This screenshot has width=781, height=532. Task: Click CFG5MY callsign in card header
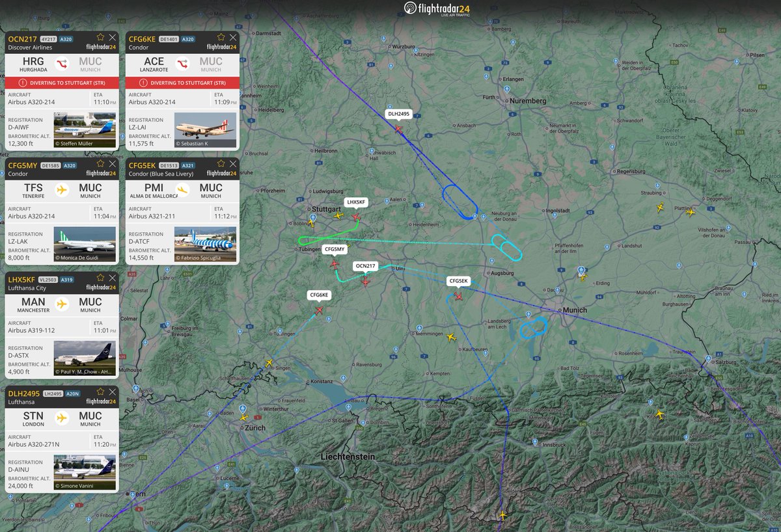click(x=23, y=165)
